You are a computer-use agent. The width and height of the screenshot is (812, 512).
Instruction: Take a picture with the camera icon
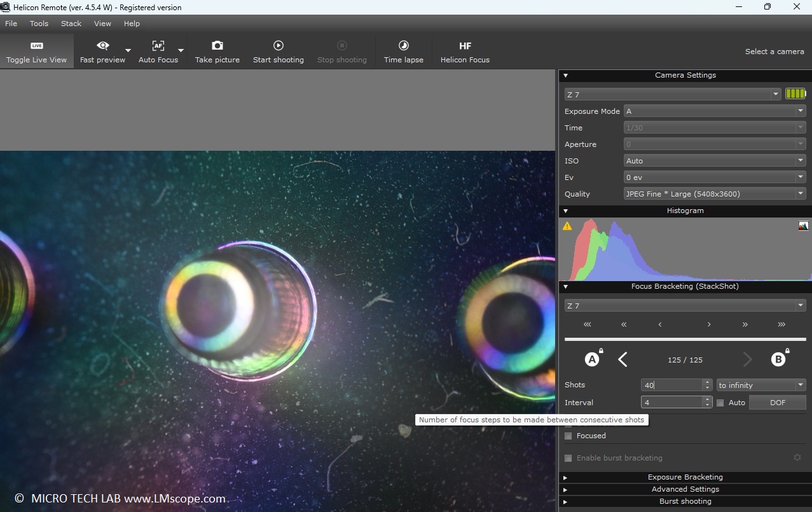coord(217,52)
